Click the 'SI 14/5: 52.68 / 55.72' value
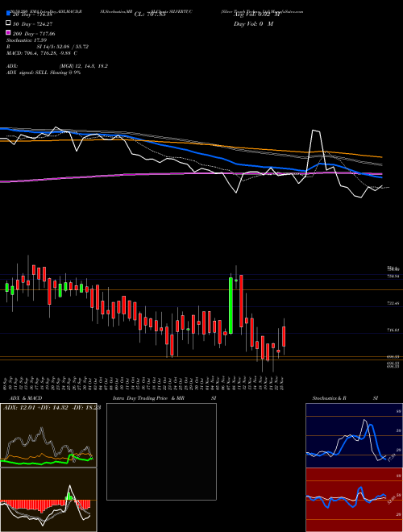Viewport: 403px width, 532px height. click(x=62, y=47)
